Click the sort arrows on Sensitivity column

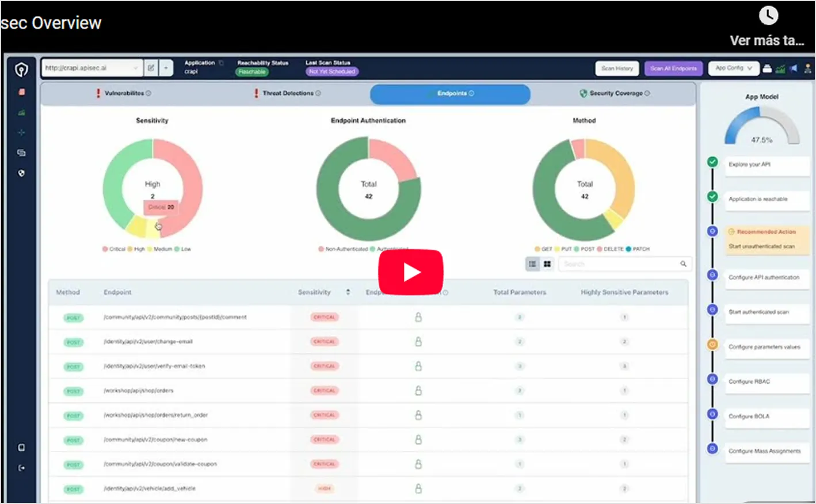pos(348,292)
